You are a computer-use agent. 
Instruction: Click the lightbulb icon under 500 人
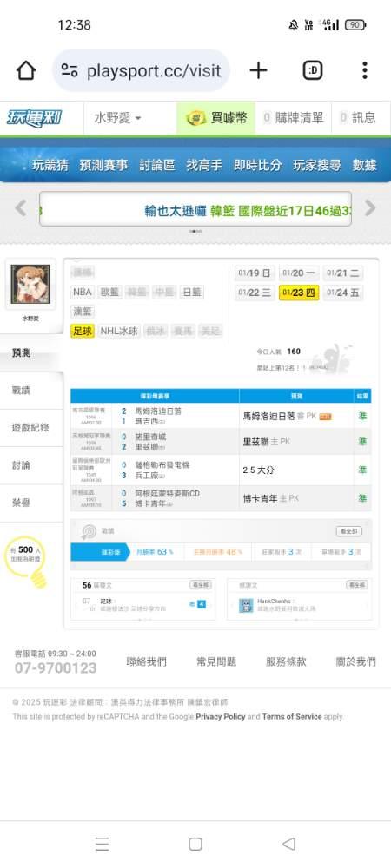tap(37, 579)
